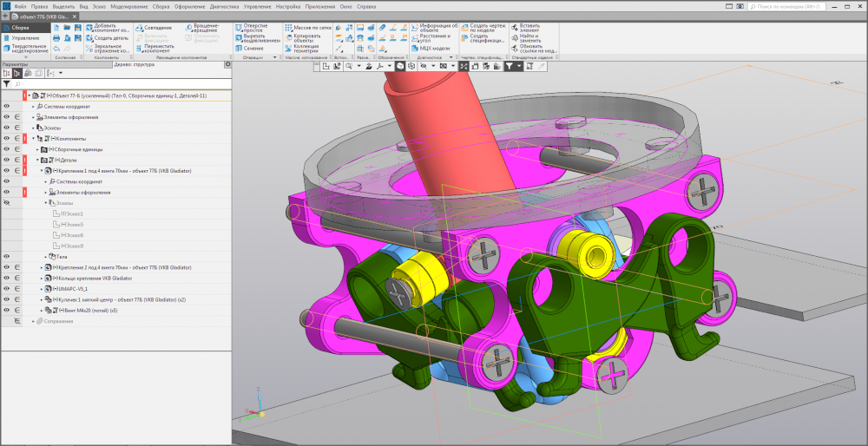Open the Сечение section tool
Viewport: 868px width, 446px height.
[252, 49]
